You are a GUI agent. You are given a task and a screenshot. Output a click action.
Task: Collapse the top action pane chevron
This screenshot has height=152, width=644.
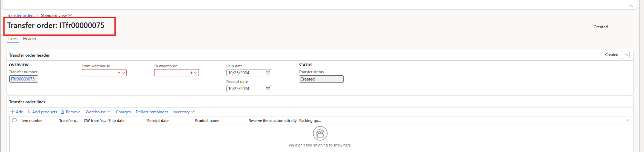pyautogui.click(x=631, y=6)
